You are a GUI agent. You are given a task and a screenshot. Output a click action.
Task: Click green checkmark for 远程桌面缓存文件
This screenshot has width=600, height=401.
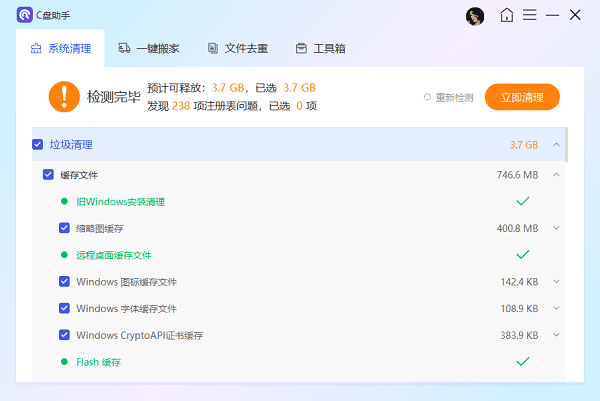click(522, 255)
